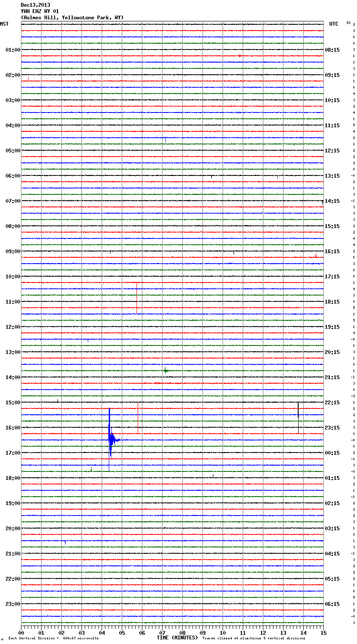Click the DC column header
357x644 pixels.
coord(349,23)
